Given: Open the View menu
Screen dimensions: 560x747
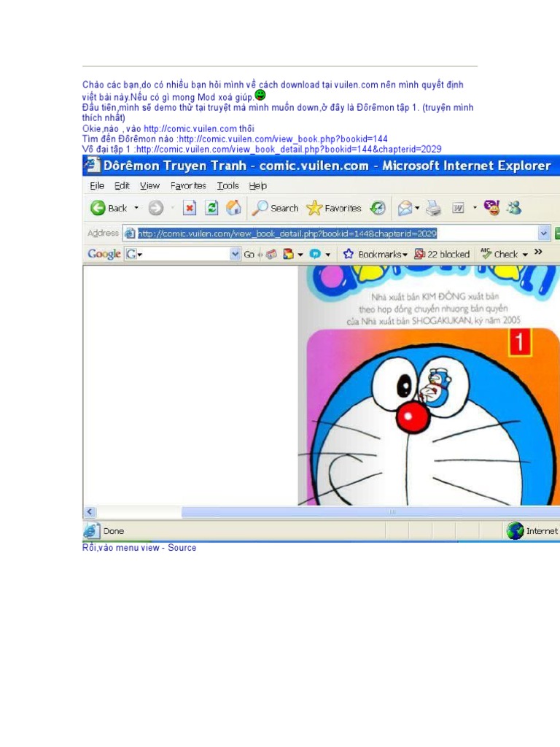Looking at the screenshot, I should click(149, 185).
